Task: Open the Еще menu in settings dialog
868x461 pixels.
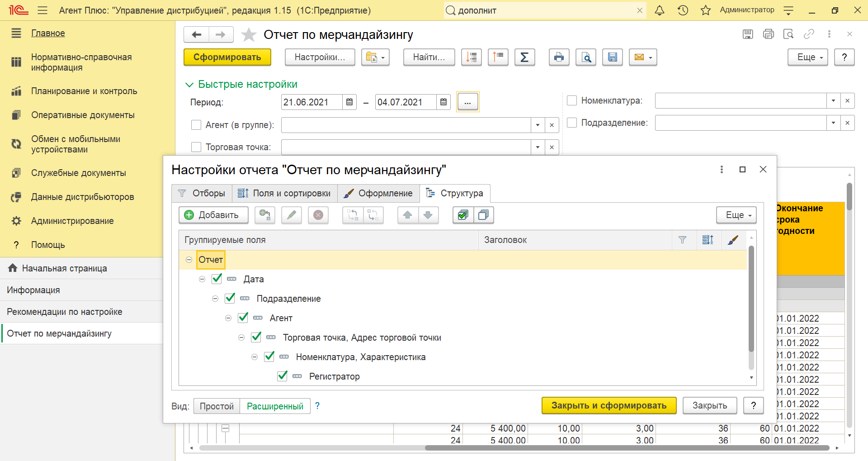Action: click(x=736, y=215)
